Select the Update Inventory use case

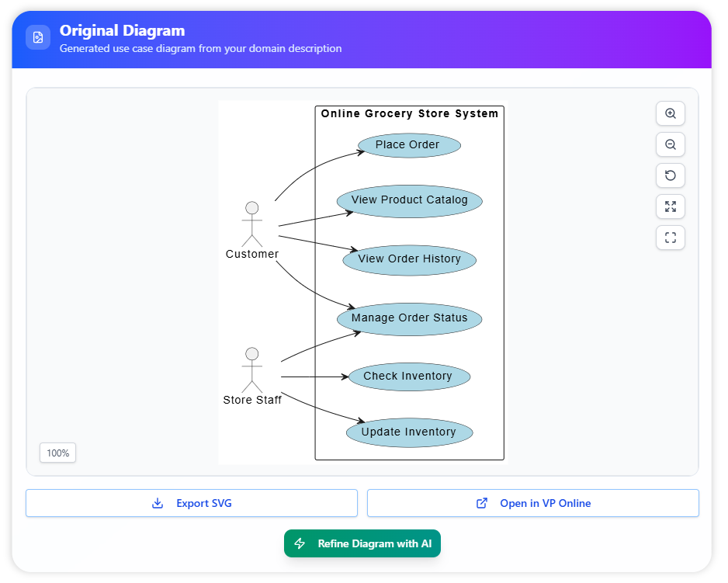tap(409, 432)
